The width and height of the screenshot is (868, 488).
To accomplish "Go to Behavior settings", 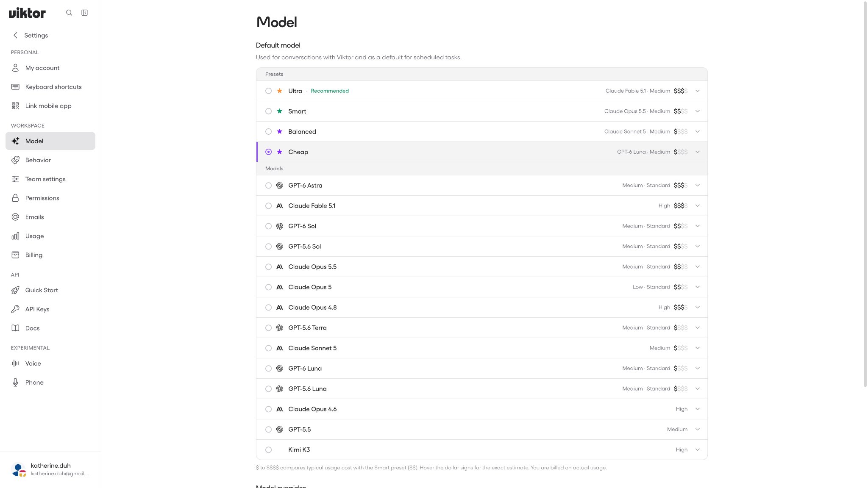I will point(50,160).
